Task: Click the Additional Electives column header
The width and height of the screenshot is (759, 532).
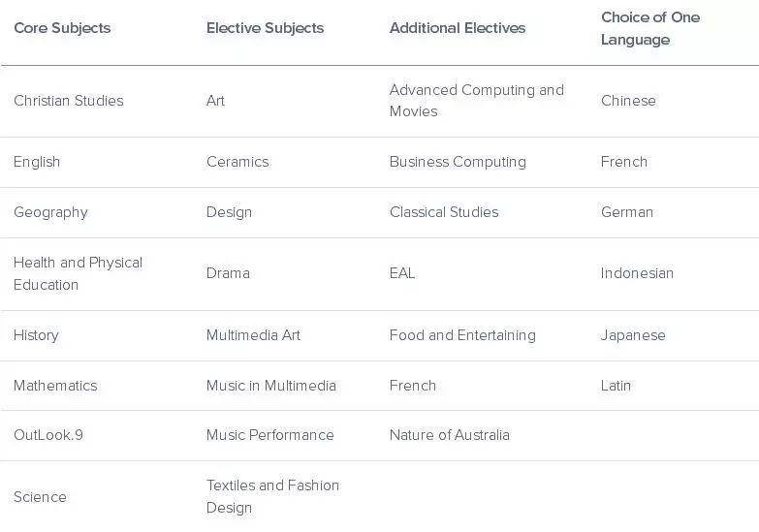Action: 458,28
